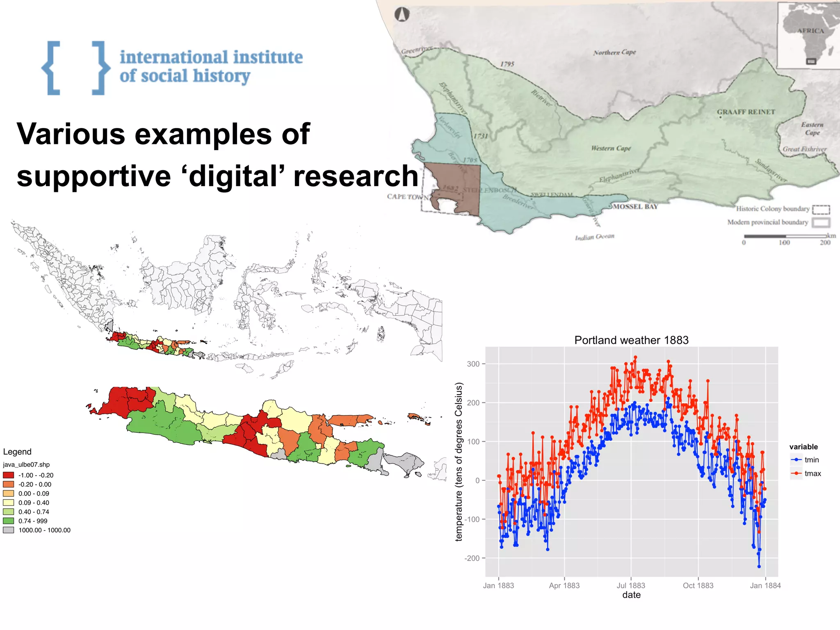Click the light green 0.40 - 0.74 swatch
Viewport: 840px width, 630px height.
(9, 512)
